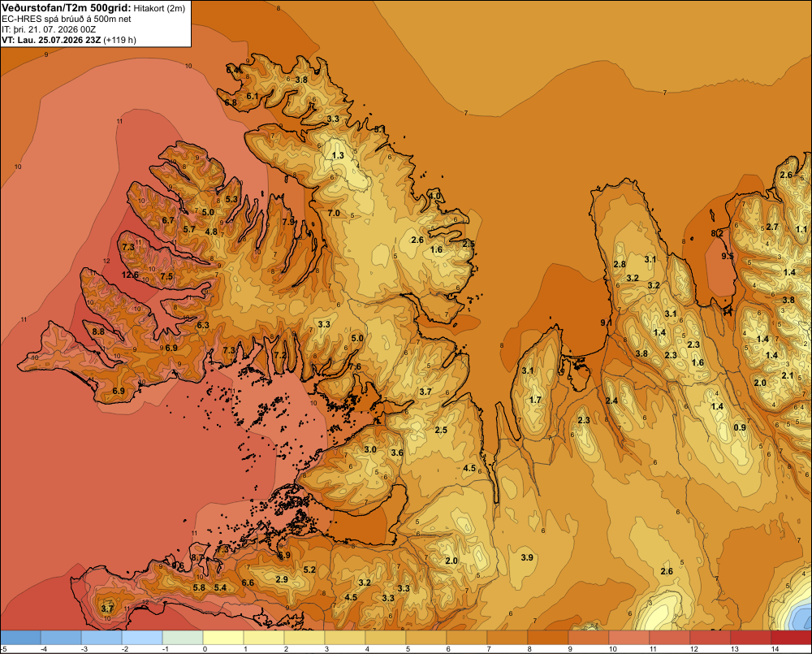812x654 pixels.
Task: Click the '1.3' temperature value
Action: pyautogui.click(x=338, y=155)
